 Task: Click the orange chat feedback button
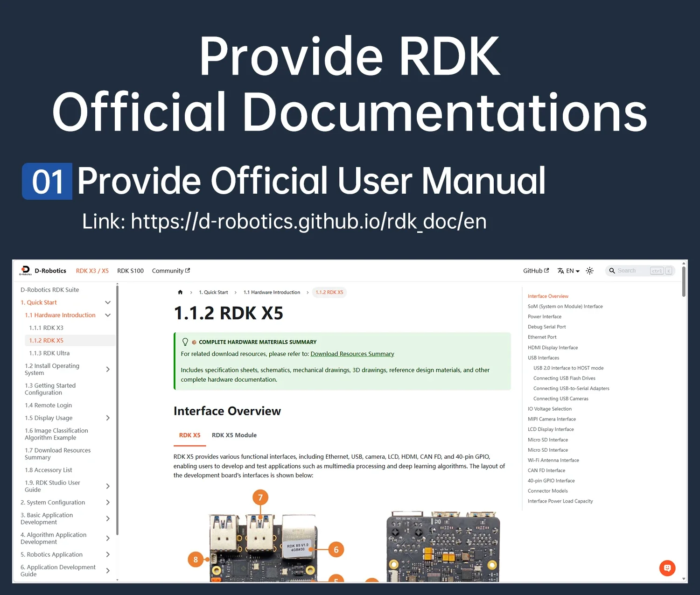point(667,568)
